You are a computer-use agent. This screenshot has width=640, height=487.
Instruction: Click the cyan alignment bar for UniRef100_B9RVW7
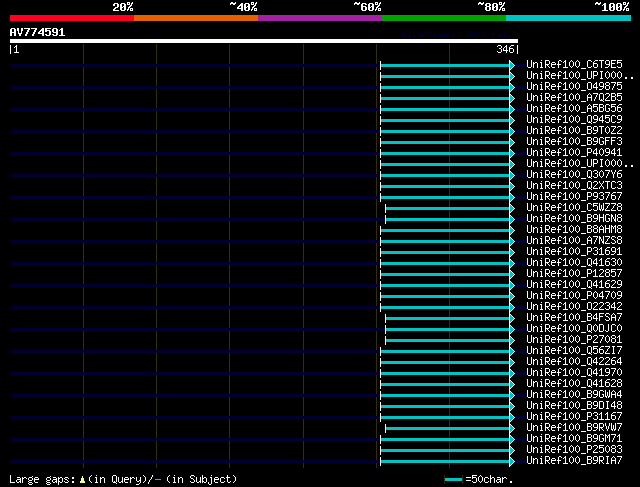tap(447, 429)
